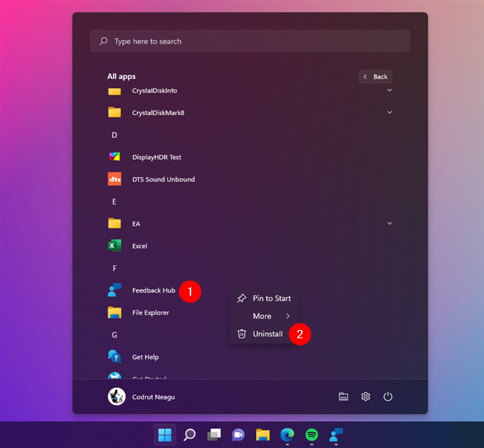Viewport: 484px width, 448px height.
Task: Open the File Explorer app icon in All apps
Action: point(114,312)
